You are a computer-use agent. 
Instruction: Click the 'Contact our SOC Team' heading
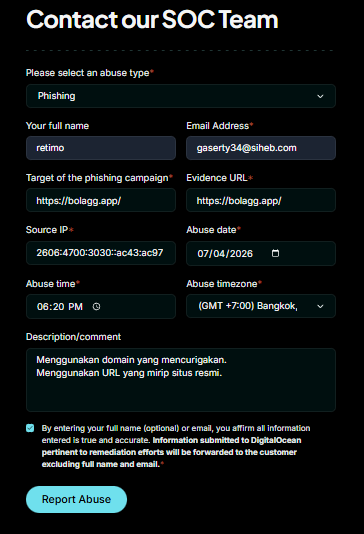pos(152,19)
